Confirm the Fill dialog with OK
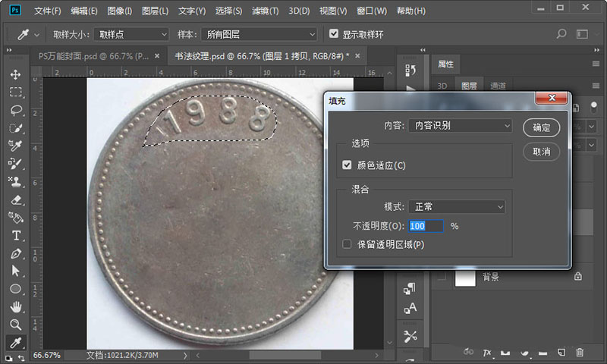The image size is (607, 364). pyautogui.click(x=541, y=127)
